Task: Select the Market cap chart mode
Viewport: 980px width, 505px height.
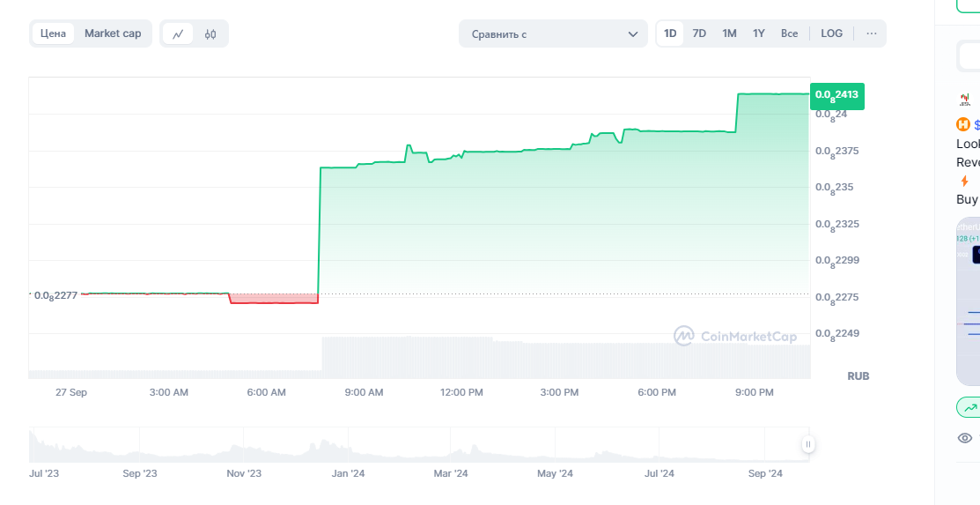Action: [x=113, y=33]
